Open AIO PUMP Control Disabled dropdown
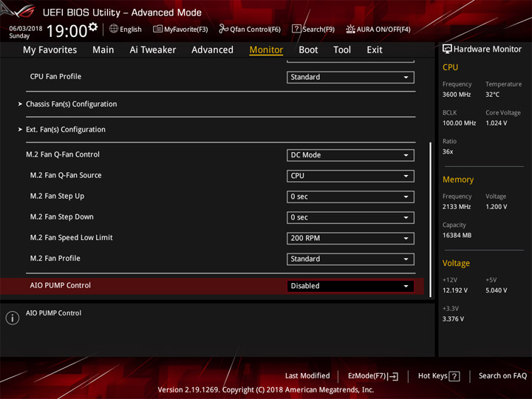 tap(350, 286)
